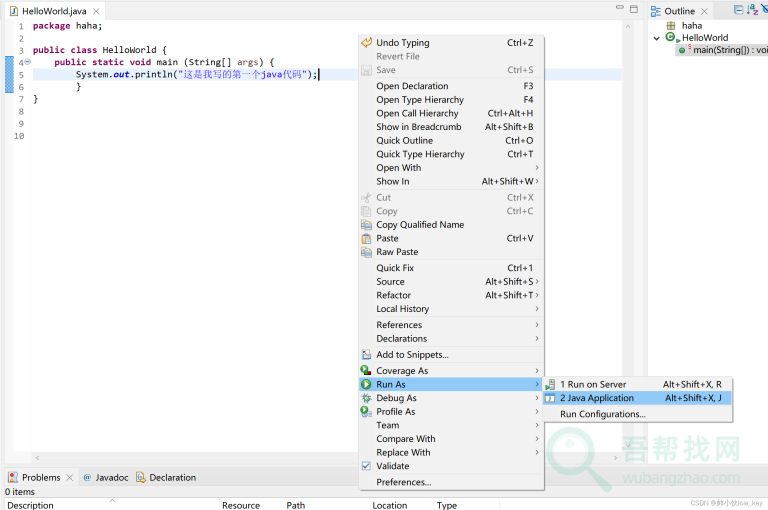
Task: Click the collapse all icon in Outline
Action: pyautogui.click(x=738, y=10)
